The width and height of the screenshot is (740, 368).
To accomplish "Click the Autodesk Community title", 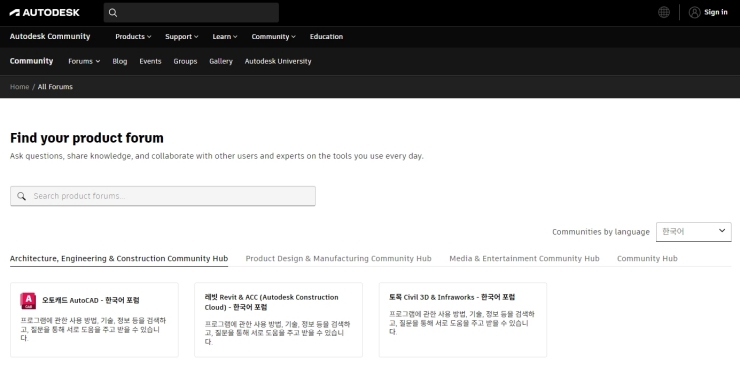I will tap(50, 37).
